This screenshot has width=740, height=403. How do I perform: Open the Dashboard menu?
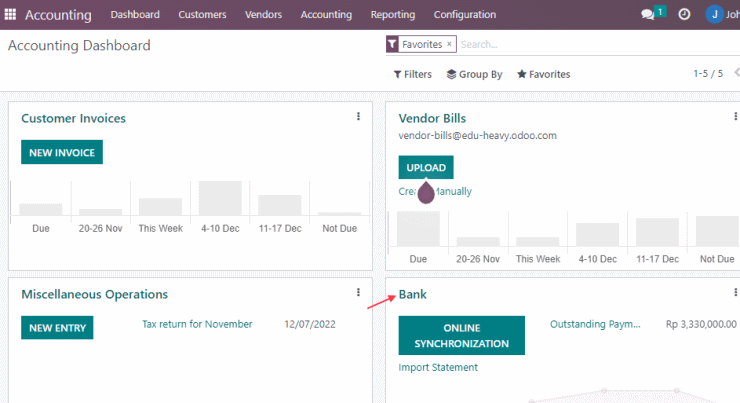point(135,15)
